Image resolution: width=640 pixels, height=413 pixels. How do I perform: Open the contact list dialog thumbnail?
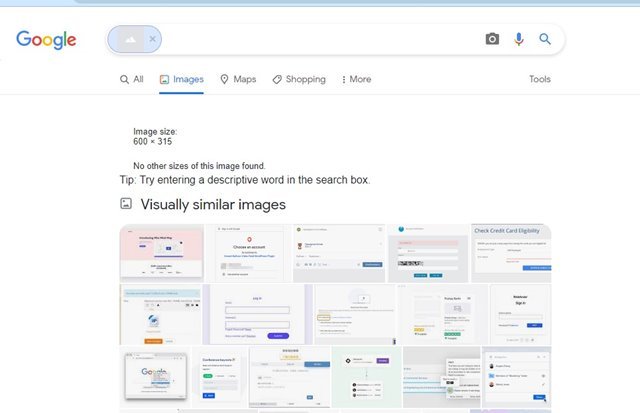click(517, 377)
